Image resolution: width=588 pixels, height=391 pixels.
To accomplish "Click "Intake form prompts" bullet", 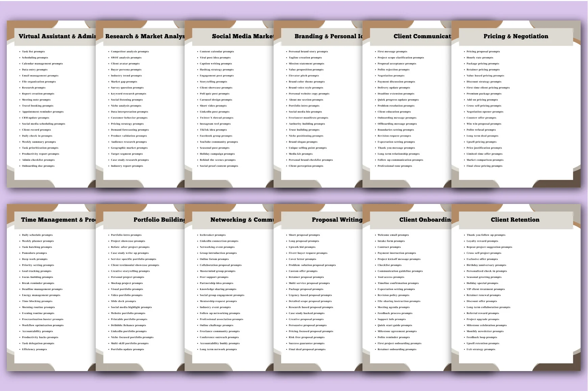I will tap(391, 241).
